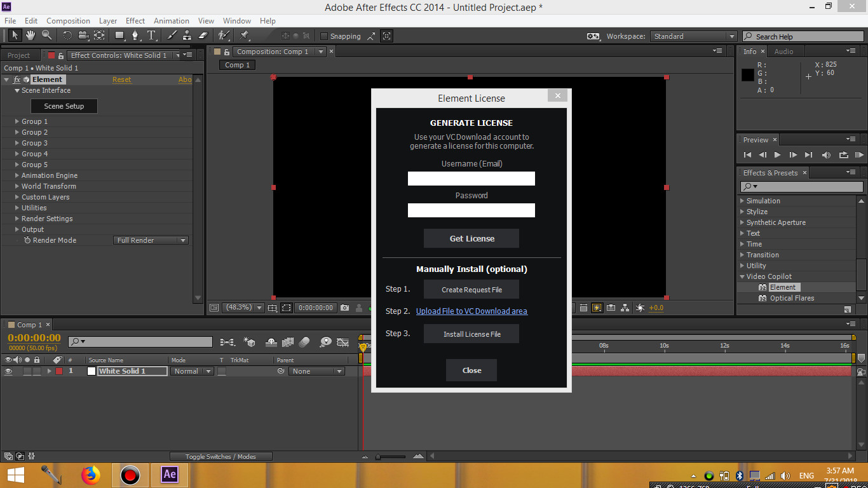This screenshot has height=488, width=868.
Task: Select the Pan Behind anchor point tool
Action: pyautogui.click(x=99, y=36)
